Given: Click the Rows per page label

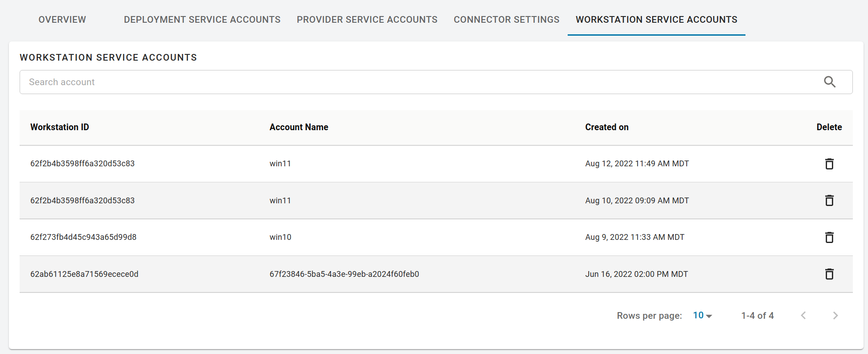Looking at the screenshot, I should [x=649, y=316].
